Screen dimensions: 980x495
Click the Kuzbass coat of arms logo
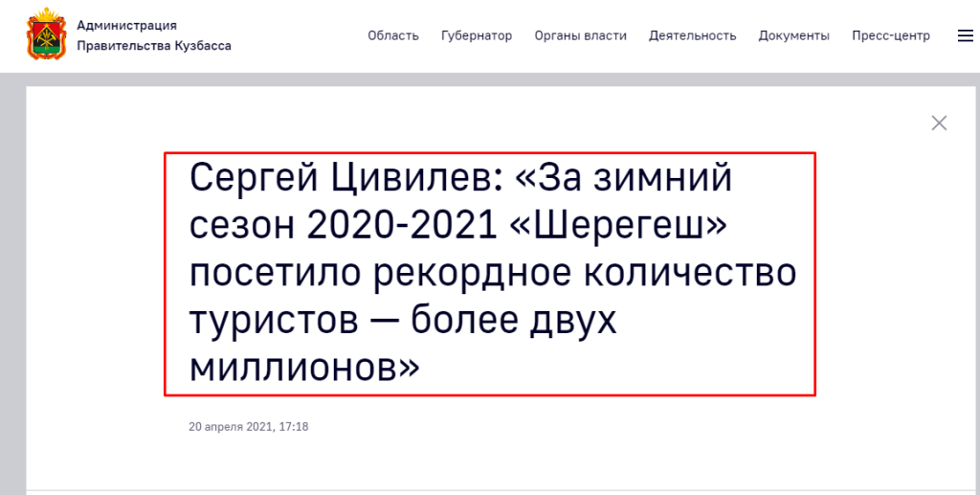[x=46, y=34]
